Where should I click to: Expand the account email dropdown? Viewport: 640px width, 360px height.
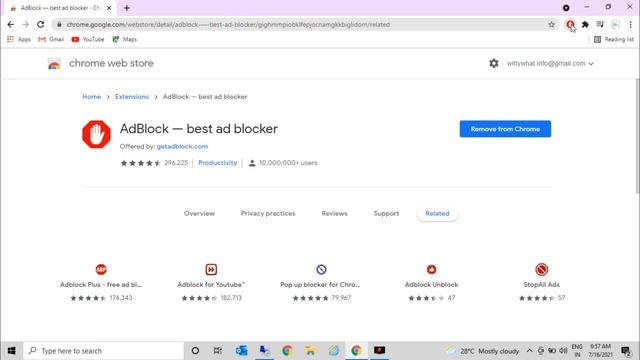(x=550, y=63)
